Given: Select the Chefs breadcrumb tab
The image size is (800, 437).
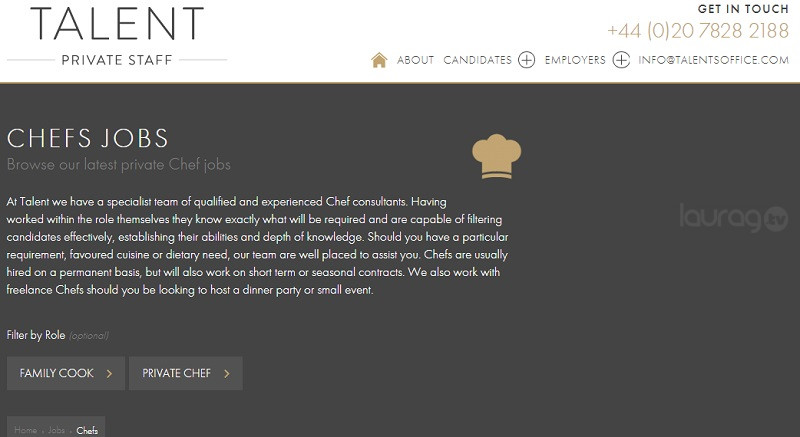Looking at the screenshot, I should [88, 430].
